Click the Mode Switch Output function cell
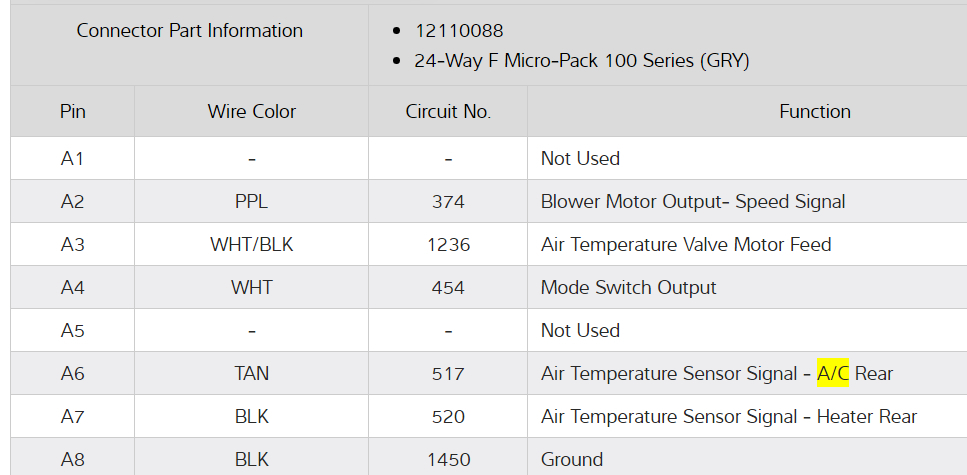This screenshot has width=967, height=475. click(x=629, y=287)
